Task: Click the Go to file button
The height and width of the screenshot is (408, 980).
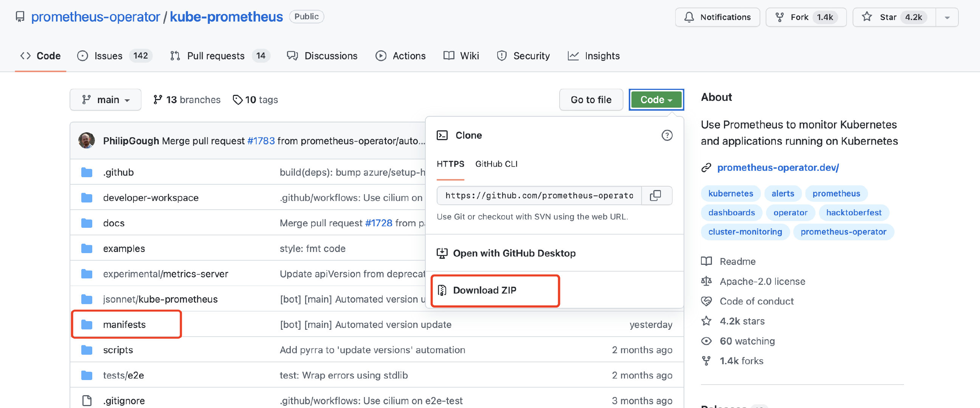Action: tap(591, 100)
